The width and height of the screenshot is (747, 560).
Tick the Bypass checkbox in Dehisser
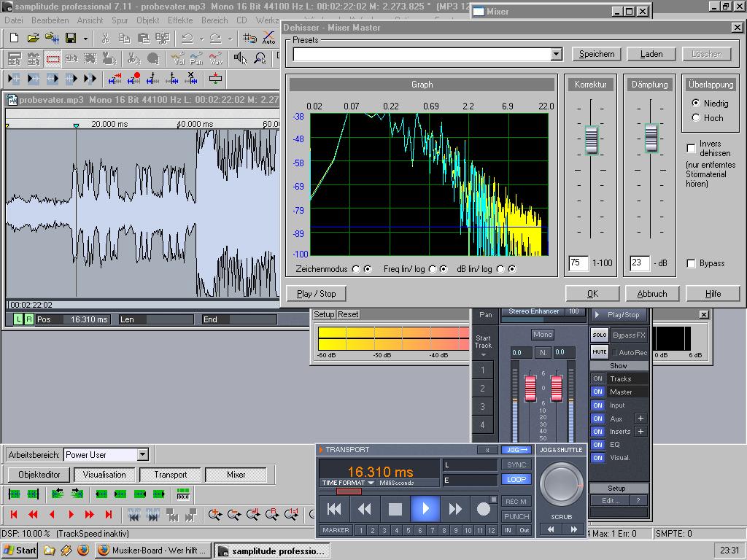tap(691, 263)
